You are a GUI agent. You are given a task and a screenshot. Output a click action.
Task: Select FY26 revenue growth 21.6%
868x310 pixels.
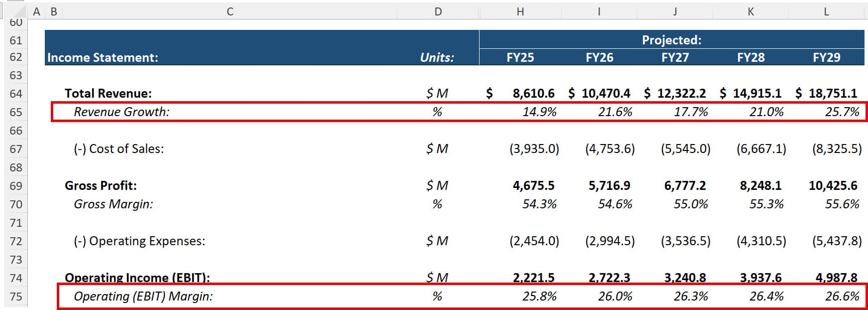pyautogui.click(x=615, y=112)
